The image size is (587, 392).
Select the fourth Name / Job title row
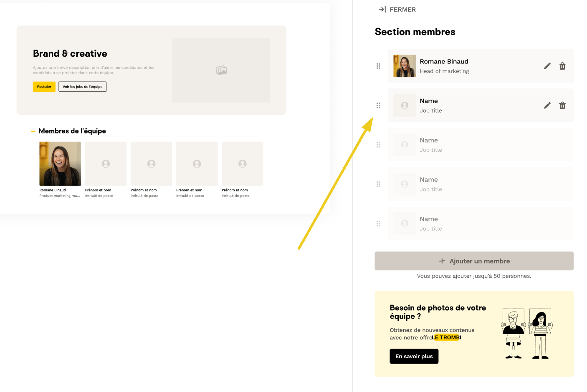click(480, 184)
